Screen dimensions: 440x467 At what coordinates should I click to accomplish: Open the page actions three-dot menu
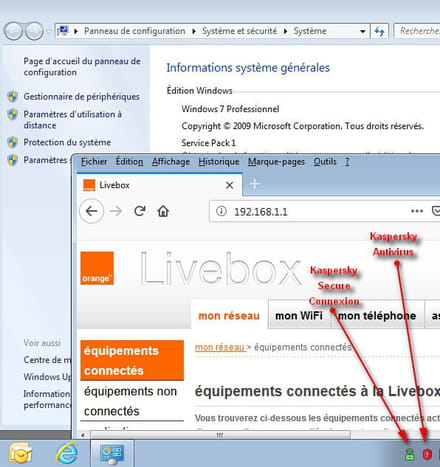[x=417, y=211]
